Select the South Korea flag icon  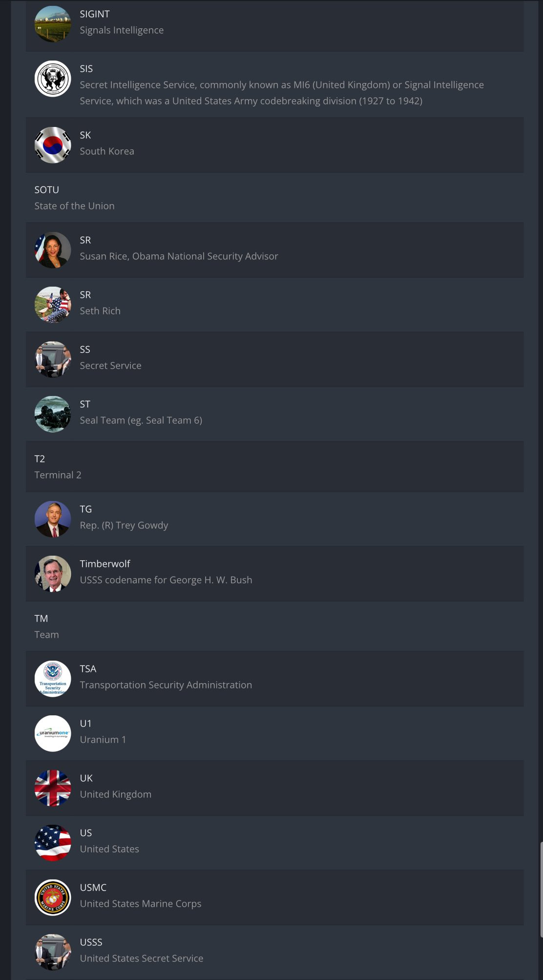pos(53,145)
